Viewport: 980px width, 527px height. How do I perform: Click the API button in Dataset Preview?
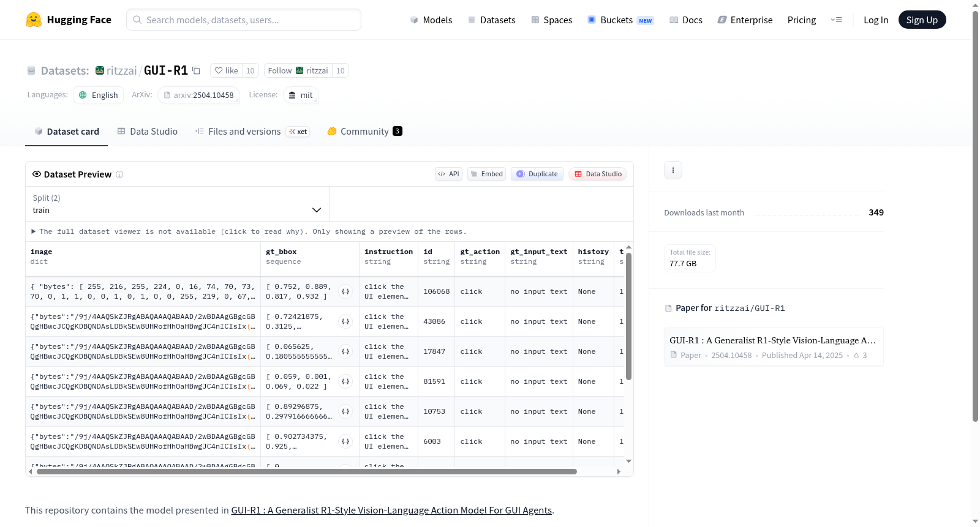[448, 174]
